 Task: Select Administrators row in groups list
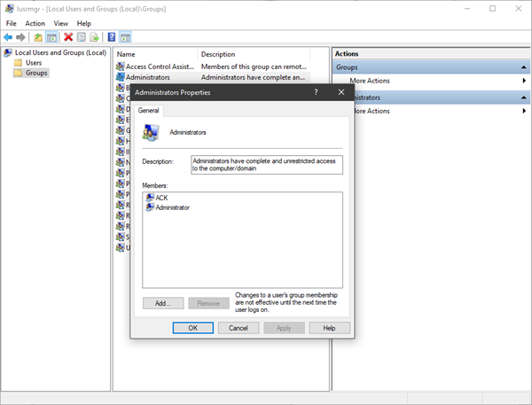213,77
